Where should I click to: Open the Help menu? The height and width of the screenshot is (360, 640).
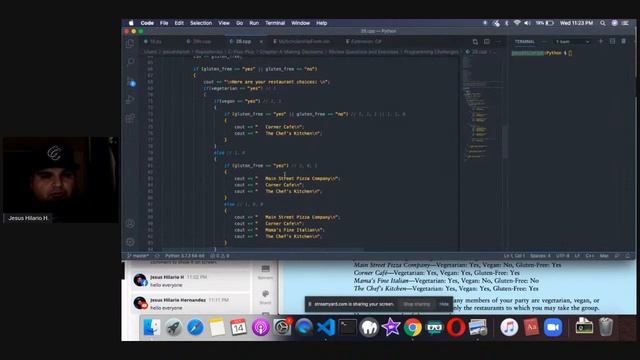click(x=321, y=23)
